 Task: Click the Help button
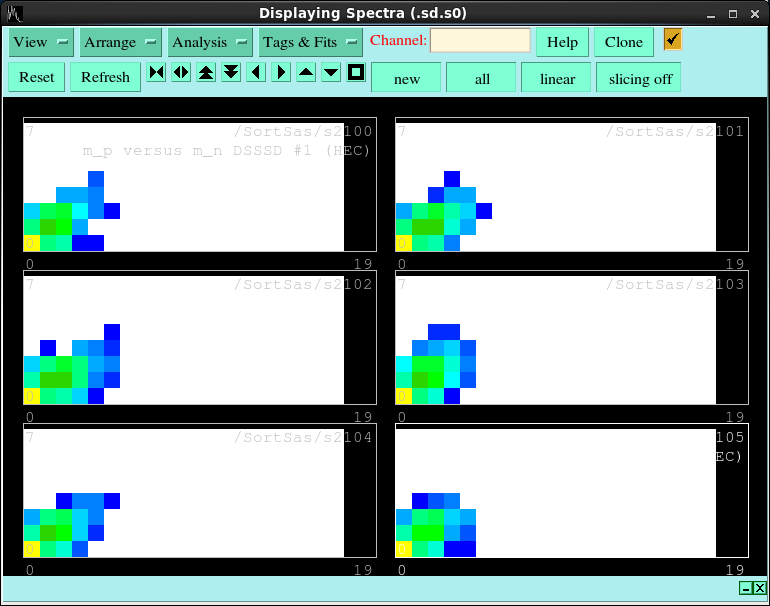point(562,42)
